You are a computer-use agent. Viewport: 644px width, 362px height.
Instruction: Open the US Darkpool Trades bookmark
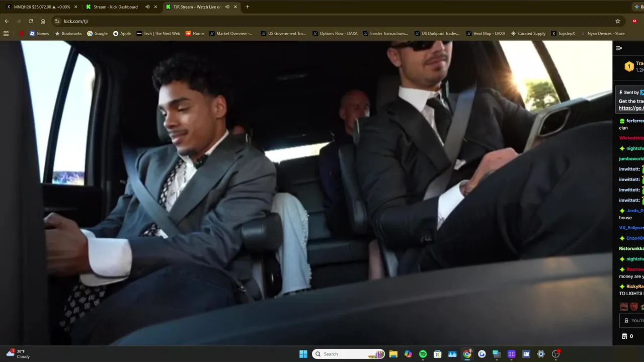pos(437,34)
